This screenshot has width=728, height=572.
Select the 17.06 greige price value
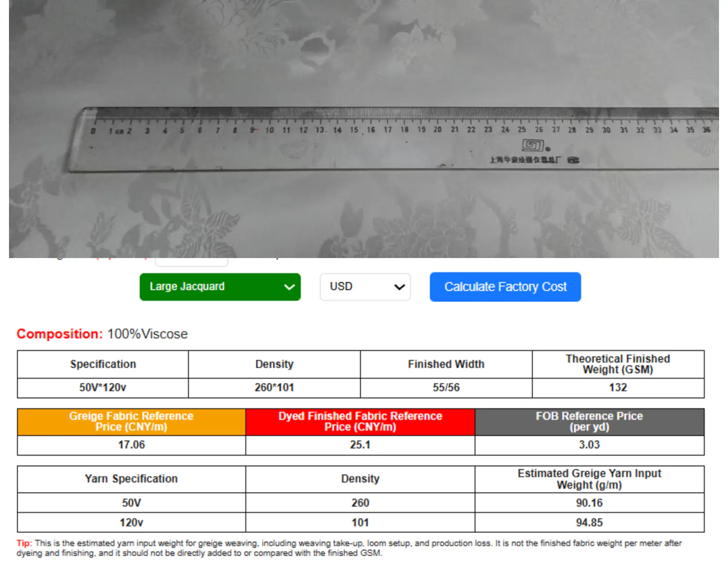(131, 445)
